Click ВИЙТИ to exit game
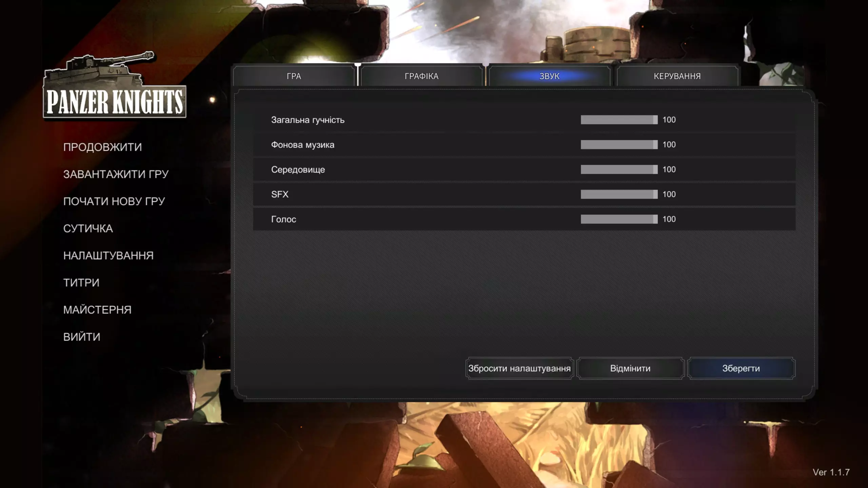 click(82, 337)
